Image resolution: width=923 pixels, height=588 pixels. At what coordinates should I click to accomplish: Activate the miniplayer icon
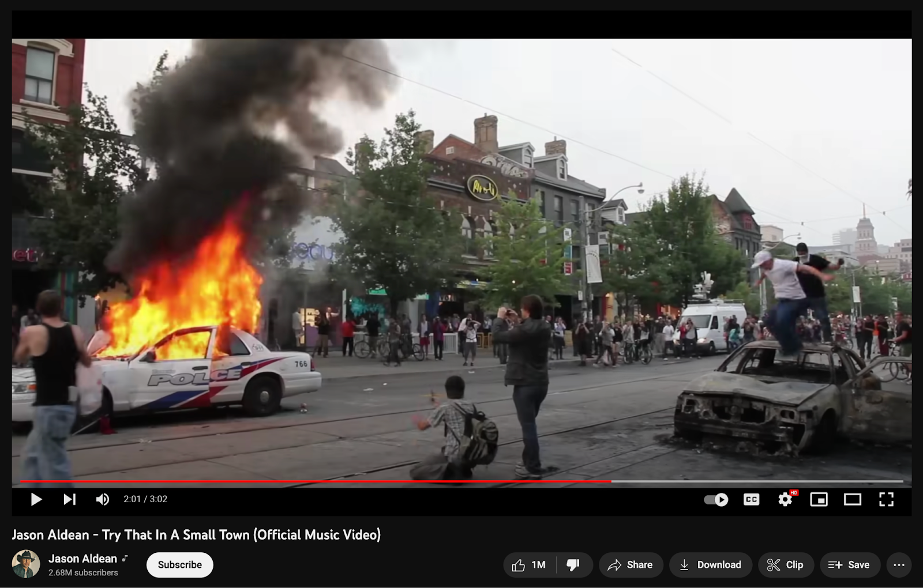(x=819, y=500)
